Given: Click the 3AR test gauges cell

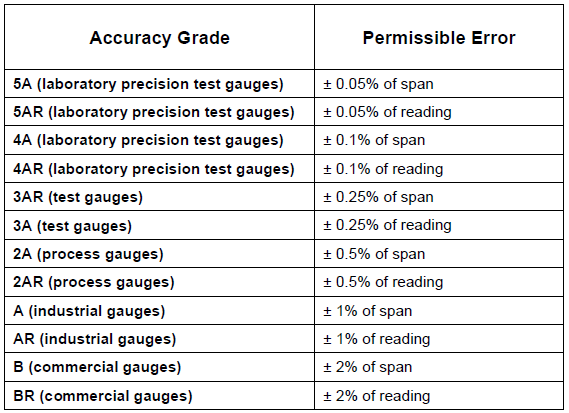Looking at the screenshot, I should tap(159, 197).
